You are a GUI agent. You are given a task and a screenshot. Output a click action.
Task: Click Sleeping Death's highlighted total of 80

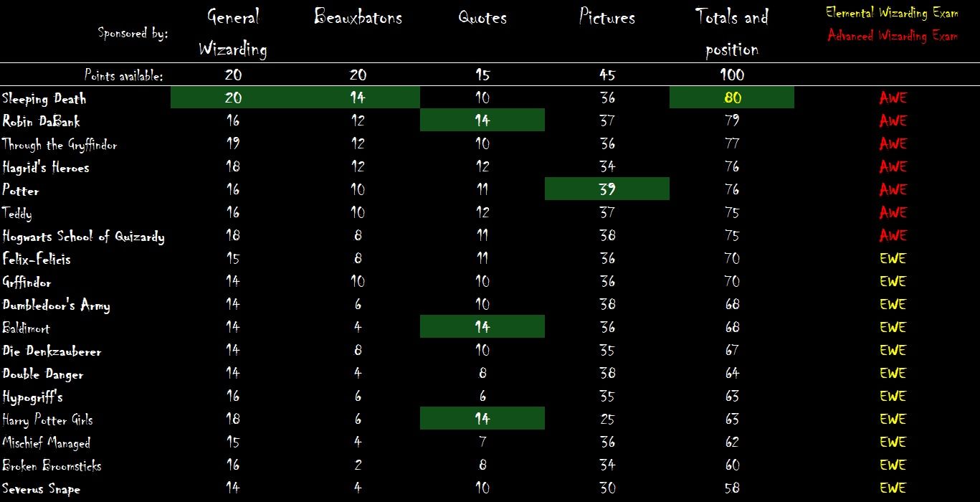[x=732, y=98]
